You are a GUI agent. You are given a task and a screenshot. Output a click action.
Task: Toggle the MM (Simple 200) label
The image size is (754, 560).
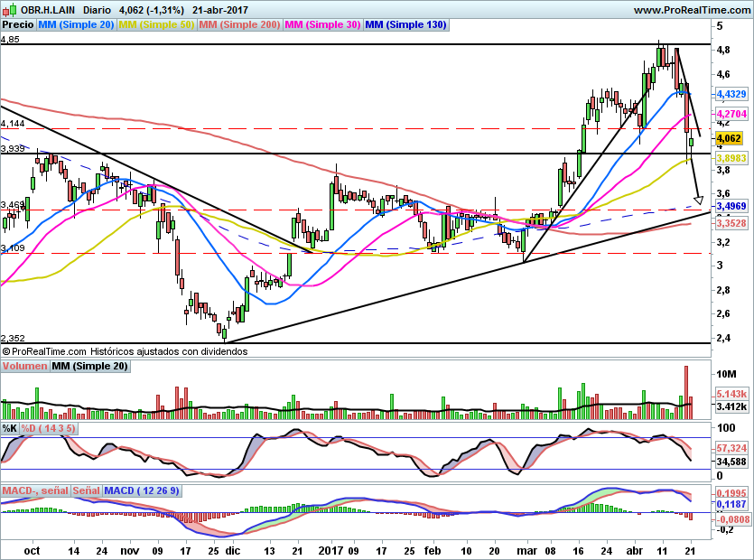239,25
